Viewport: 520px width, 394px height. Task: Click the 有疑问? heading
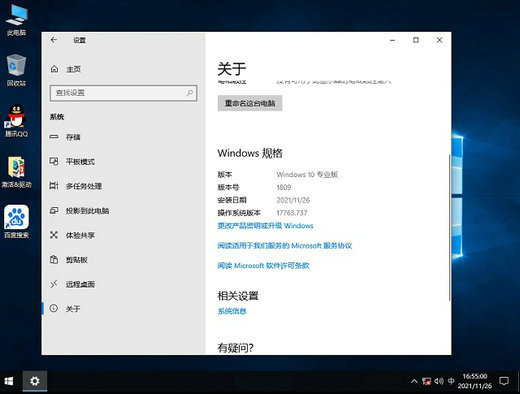(x=235, y=348)
